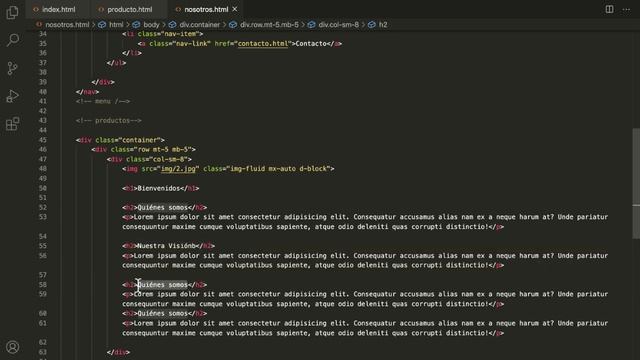Click closing div tag on line 63
The image size is (640, 360).
click(118, 352)
